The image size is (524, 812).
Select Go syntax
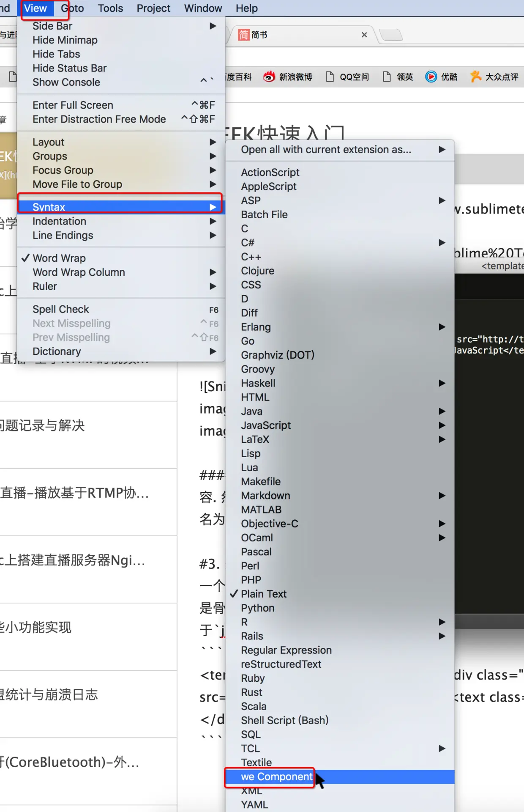coord(340,341)
